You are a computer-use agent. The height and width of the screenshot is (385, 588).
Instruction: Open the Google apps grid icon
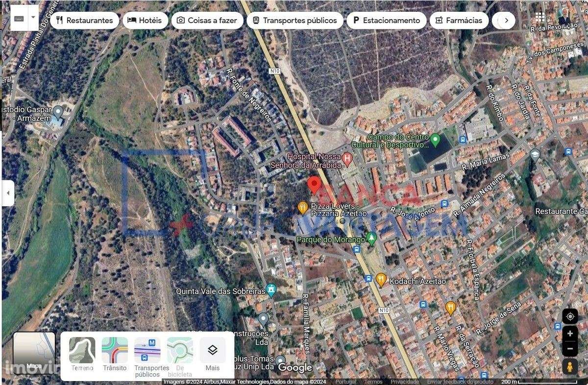pyautogui.click(x=540, y=17)
